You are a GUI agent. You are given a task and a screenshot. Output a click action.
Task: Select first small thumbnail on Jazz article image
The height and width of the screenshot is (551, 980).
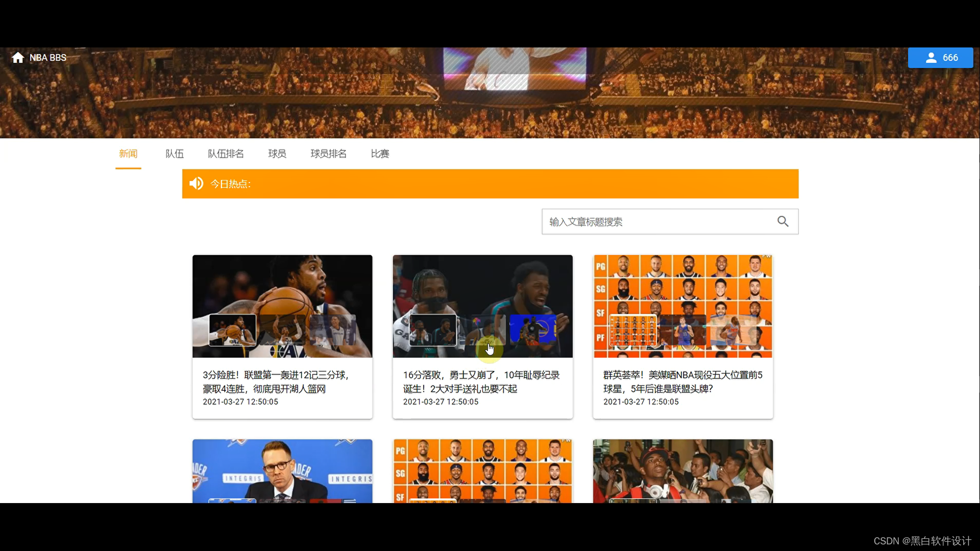pyautogui.click(x=232, y=330)
